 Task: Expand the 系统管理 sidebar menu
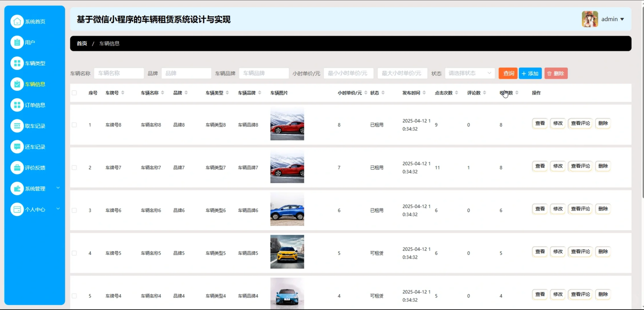point(35,189)
